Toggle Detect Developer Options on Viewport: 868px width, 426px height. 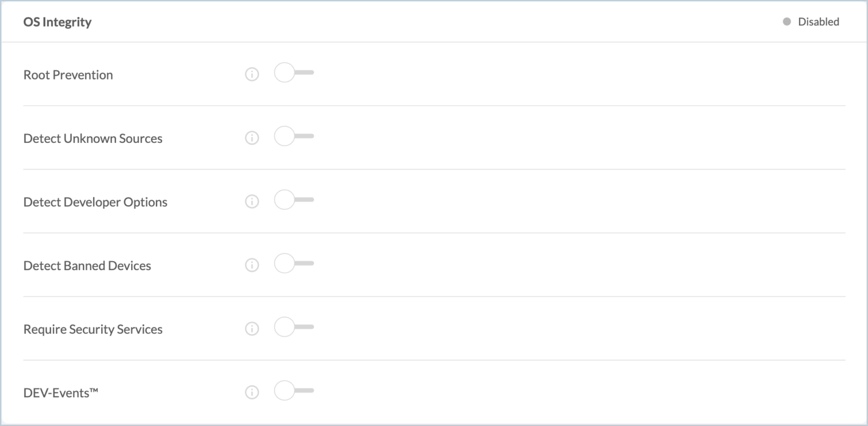[293, 200]
